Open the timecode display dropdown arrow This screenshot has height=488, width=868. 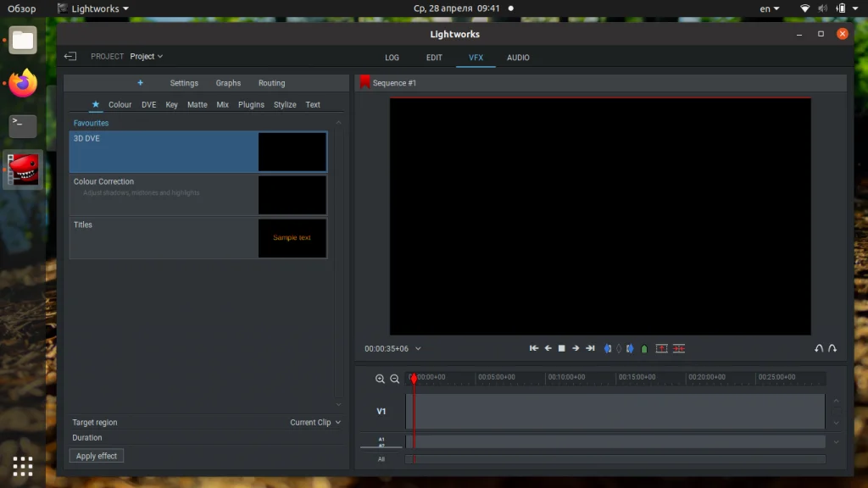pos(418,349)
